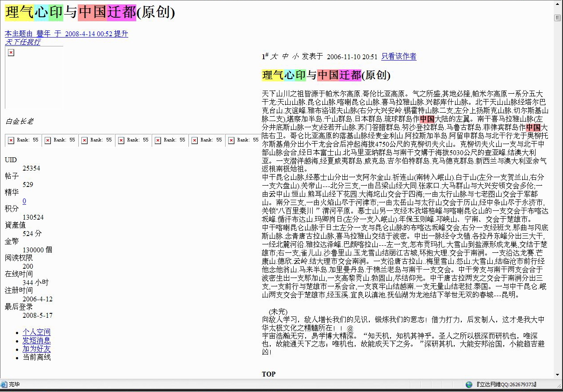Screen dimensions: 563x392
Task: Click the yellow highlighted 理气 in page title
Action: tap(19, 13)
